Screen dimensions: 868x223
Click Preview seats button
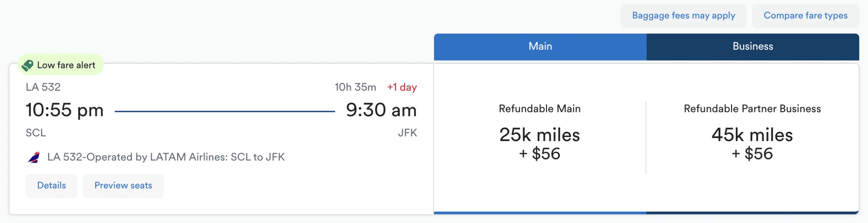pos(123,185)
